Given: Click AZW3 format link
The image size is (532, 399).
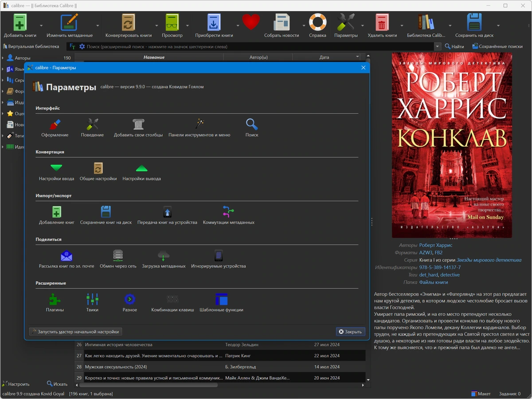Looking at the screenshot, I should 426,252.
